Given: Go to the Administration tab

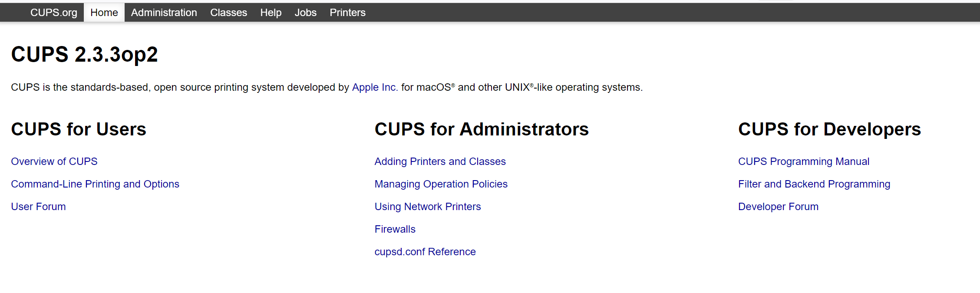Looking at the screenshot, I should pyautogui.click(x=164, y=13).
